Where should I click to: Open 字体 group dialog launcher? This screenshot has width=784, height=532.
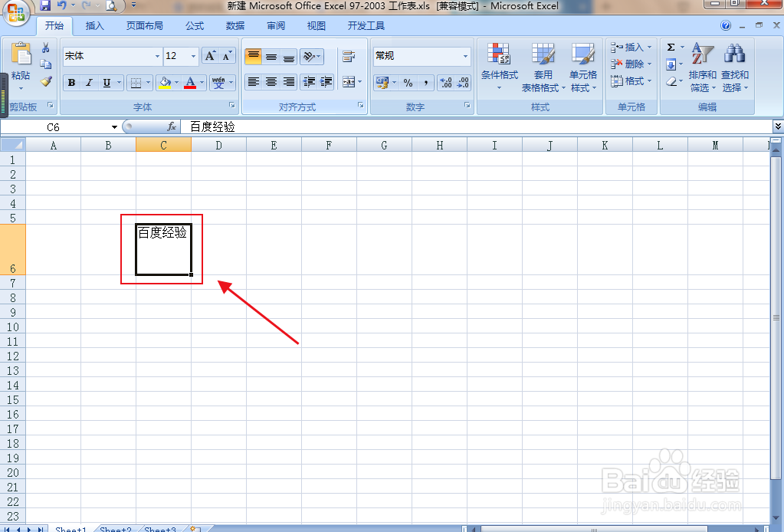[232, 106]
